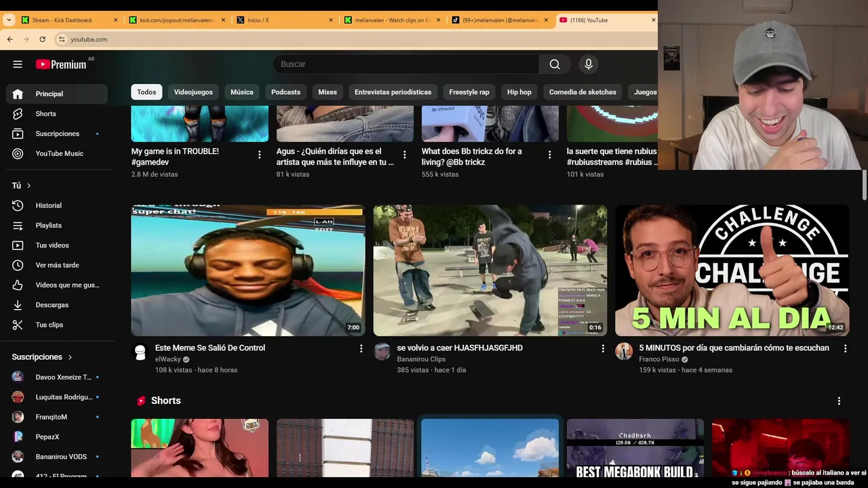The height and width of the screenshot is (488, 868).
Task: Open options for Este Meme Se Salió video
Action: click(361, 348)
